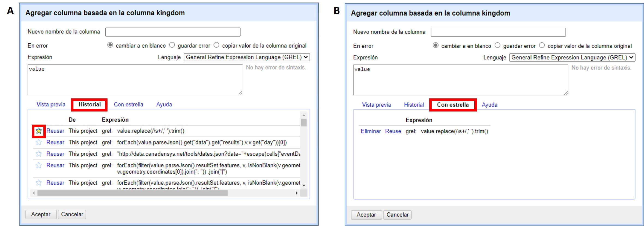Click the history scrollbar up arrow
The width and height of the screenshot is (644, 226).
pos(304,115)
